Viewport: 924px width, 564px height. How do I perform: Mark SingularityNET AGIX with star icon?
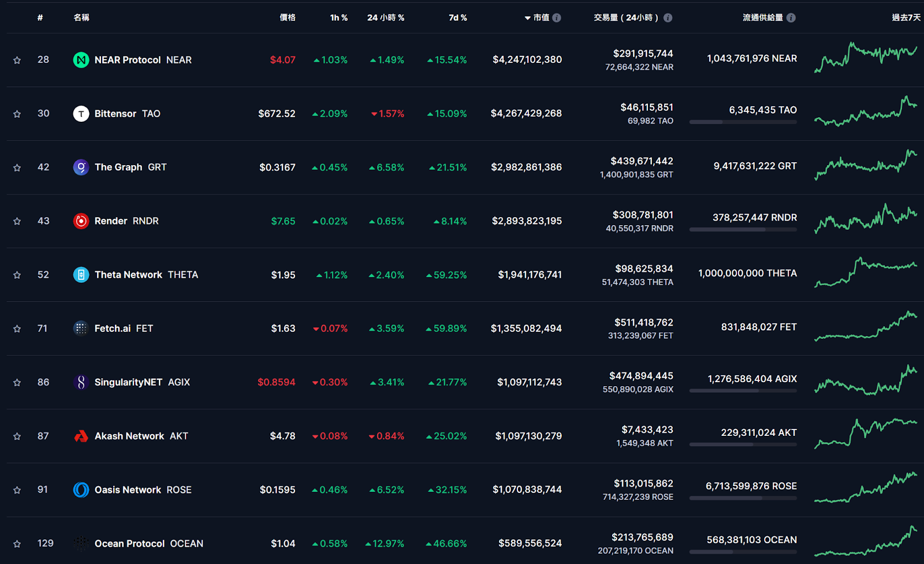(17, 382)
